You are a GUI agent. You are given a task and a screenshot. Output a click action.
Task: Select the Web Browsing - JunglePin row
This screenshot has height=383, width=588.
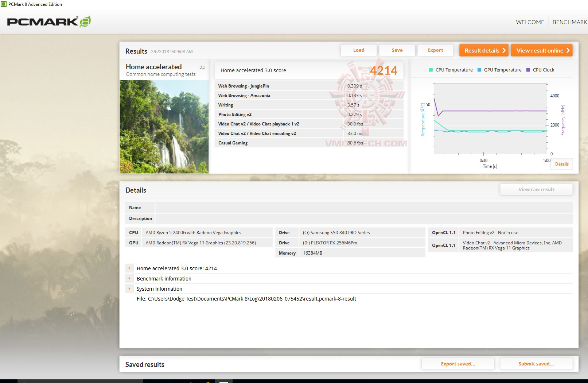click(309, 86)
